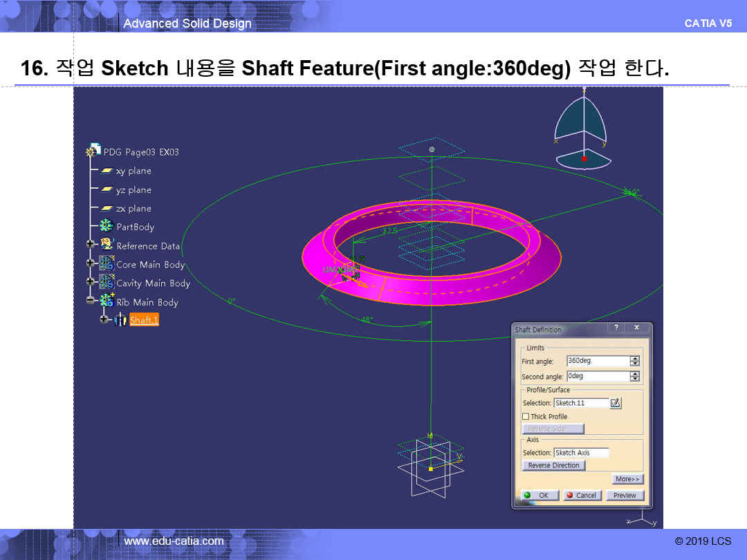Image resolution: width=747 pixels, height=560 pixels.
Task: Click the Axis Selection field showing Sketch Axis
Action: tap(581, 453)
